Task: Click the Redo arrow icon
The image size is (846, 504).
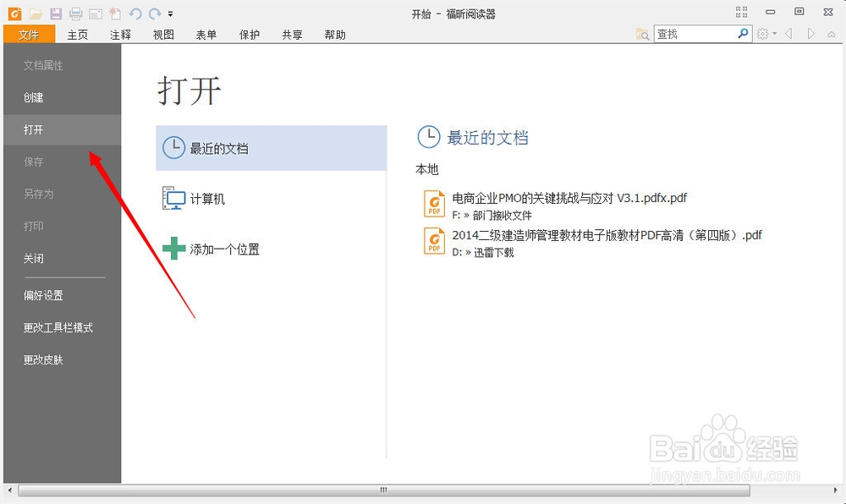Action: point(154,14)
